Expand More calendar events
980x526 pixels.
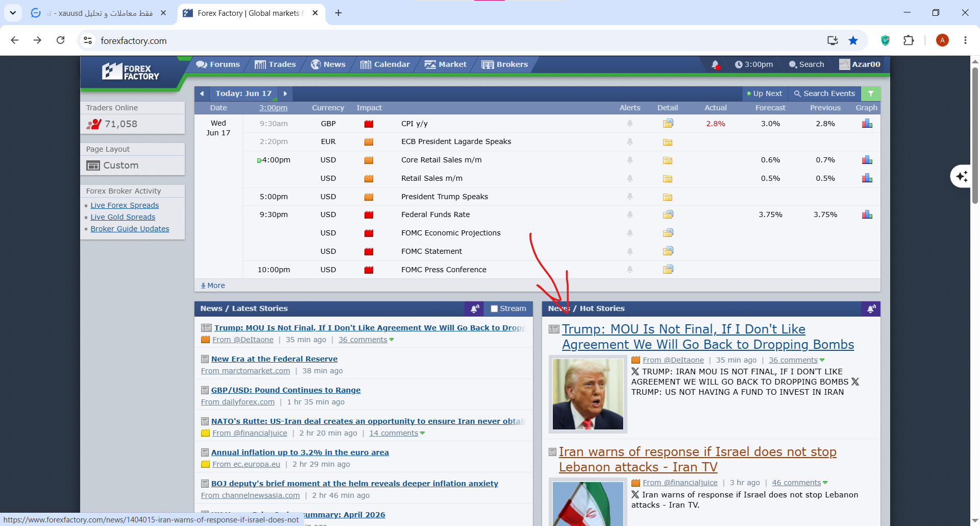tap(213, 285)
